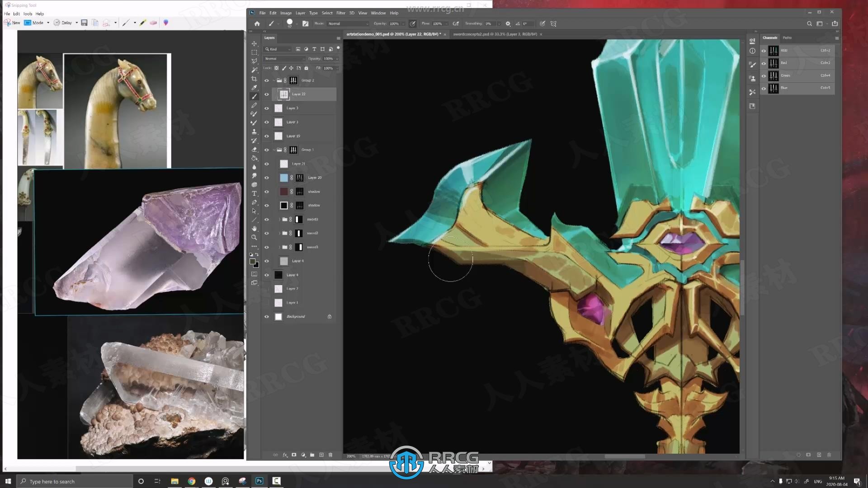The height and width of the screenshot is (488, 868).
Task: Open brush Mode Normal dropdown in options bar
Action: [x=348, y=23]
